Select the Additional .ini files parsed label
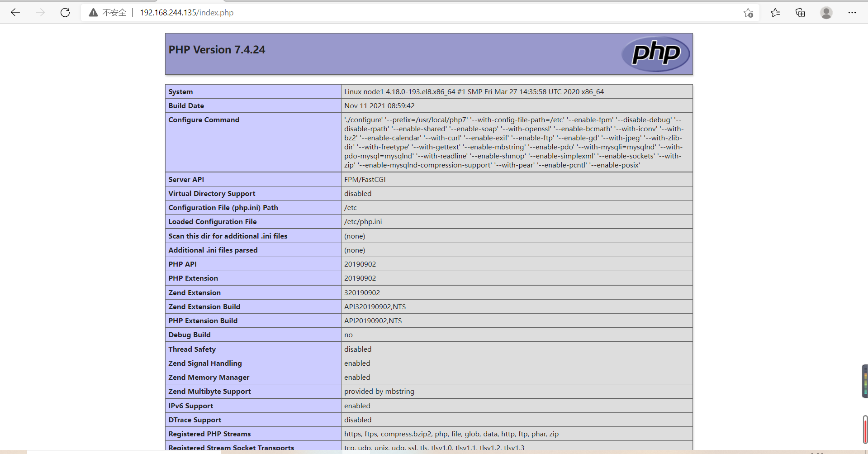 tap(213, 250)
